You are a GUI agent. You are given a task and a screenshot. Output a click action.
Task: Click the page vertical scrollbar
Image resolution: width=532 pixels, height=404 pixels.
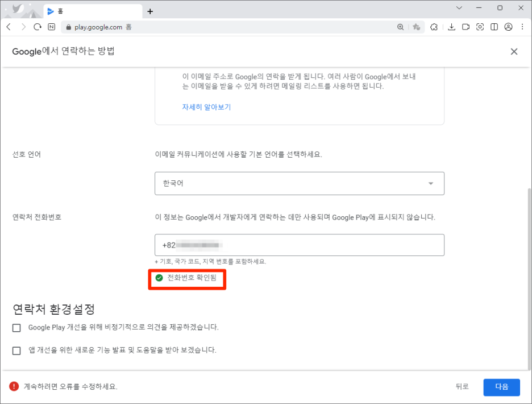point(529,279)
